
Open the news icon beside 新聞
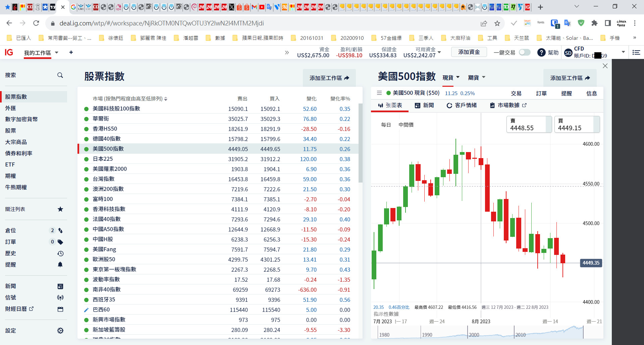pos(60,286)
